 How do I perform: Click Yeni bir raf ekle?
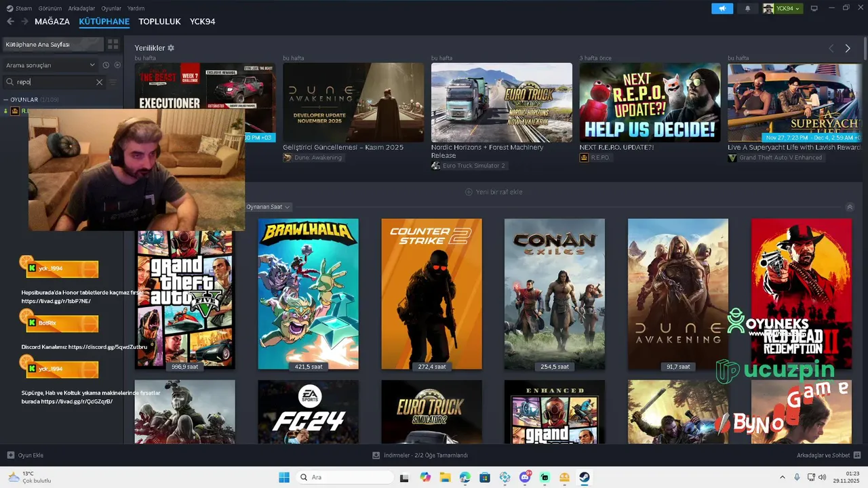494,192
